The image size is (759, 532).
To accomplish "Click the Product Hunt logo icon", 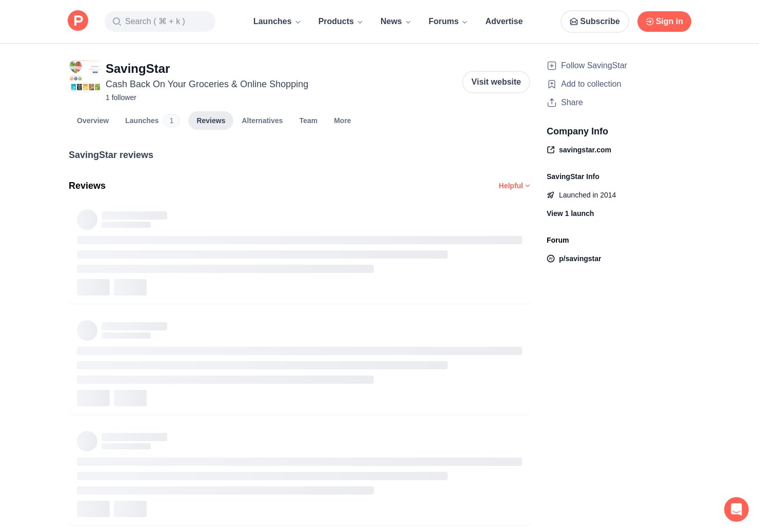I will 78,21.
